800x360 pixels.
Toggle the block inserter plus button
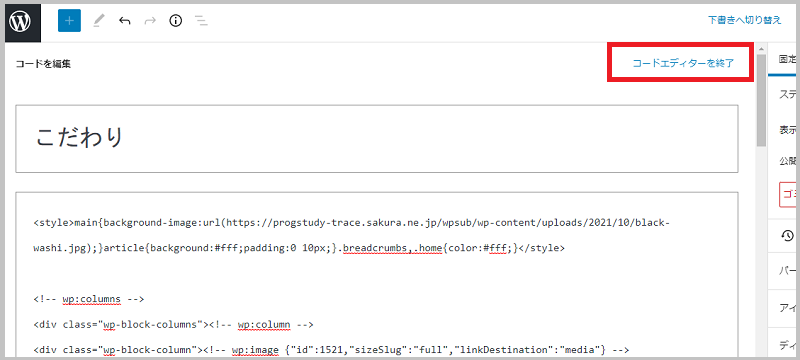(x=69, y=21)
